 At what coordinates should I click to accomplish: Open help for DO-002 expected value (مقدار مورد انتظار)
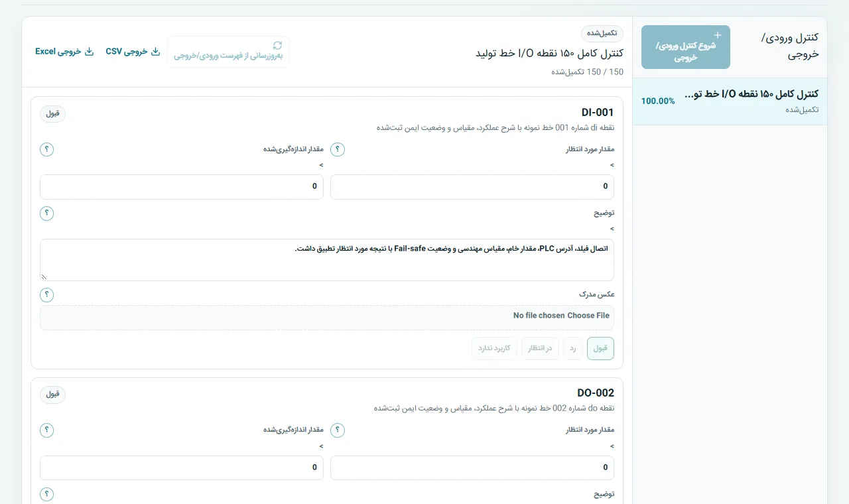click(338, 430)
